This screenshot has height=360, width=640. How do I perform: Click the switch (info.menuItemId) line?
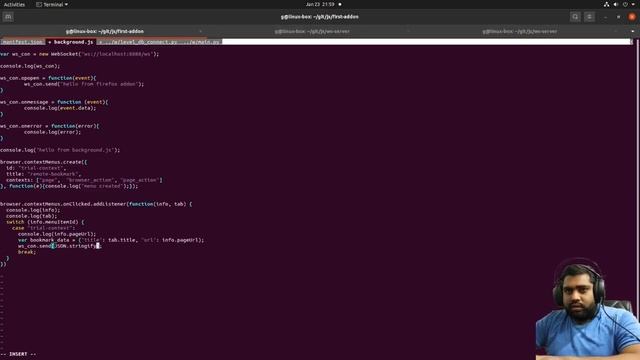click(x=45, y=222)
